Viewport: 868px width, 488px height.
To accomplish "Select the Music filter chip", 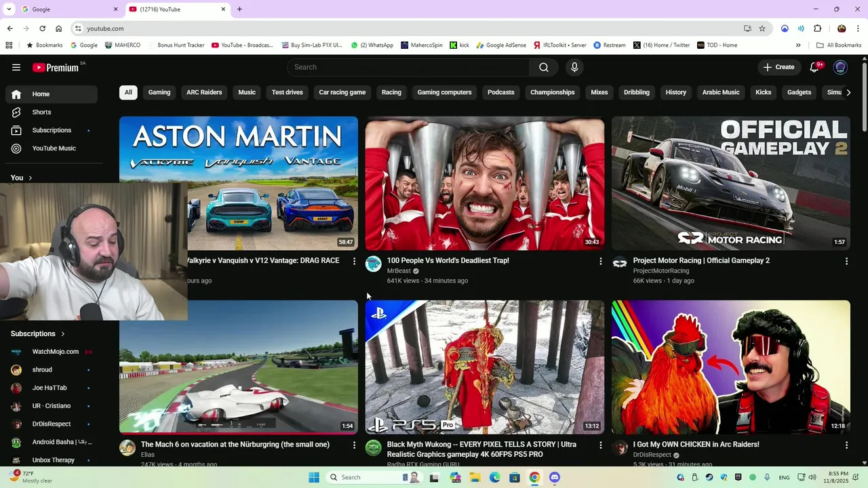I will [247, 92].
